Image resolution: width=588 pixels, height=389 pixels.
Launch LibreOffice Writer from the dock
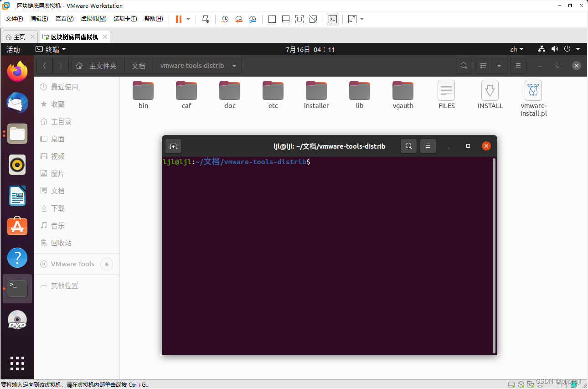point(17,196)
